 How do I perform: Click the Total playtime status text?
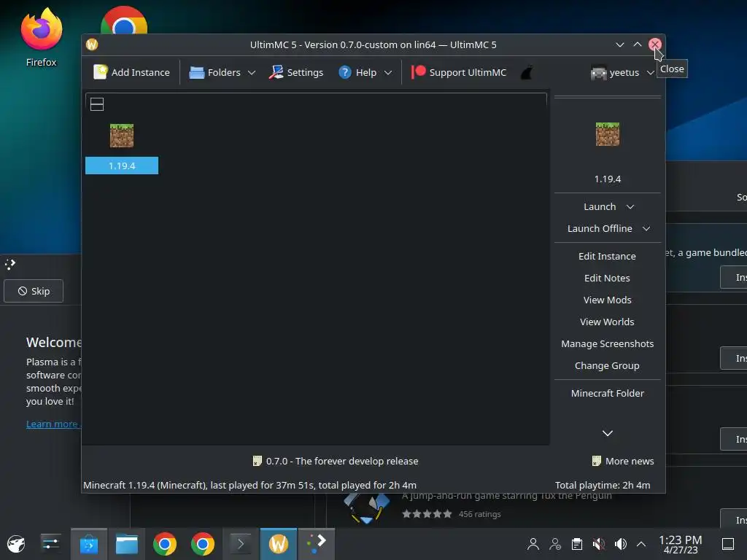pos(602,485)
